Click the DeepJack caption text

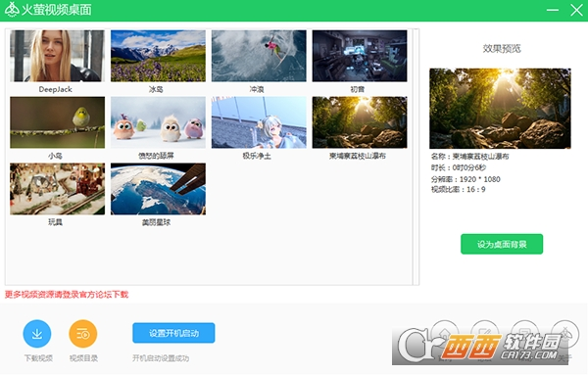[x=55, y=89]
